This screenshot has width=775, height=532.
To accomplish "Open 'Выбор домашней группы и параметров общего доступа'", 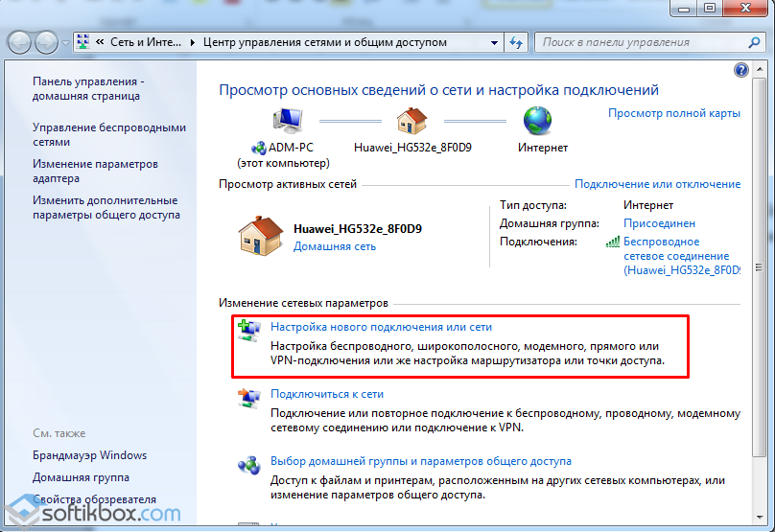I will pyautogui.click(x=421, y=461).
